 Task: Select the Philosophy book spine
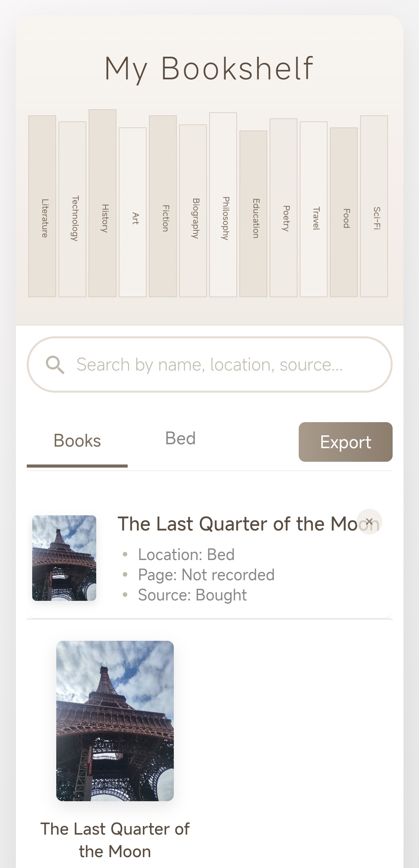tap(223, 205)
